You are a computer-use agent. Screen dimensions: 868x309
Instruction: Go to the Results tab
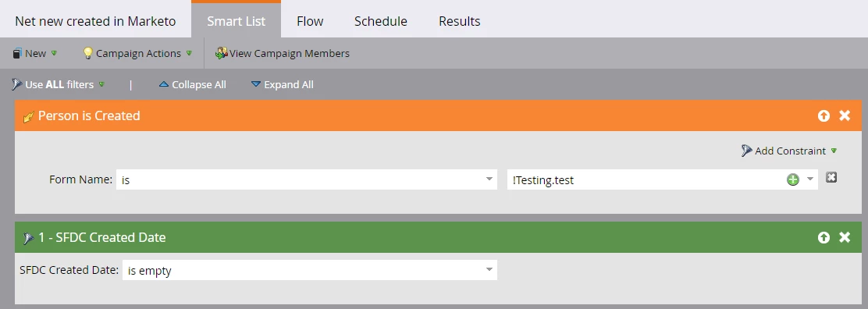click(460, 21)
